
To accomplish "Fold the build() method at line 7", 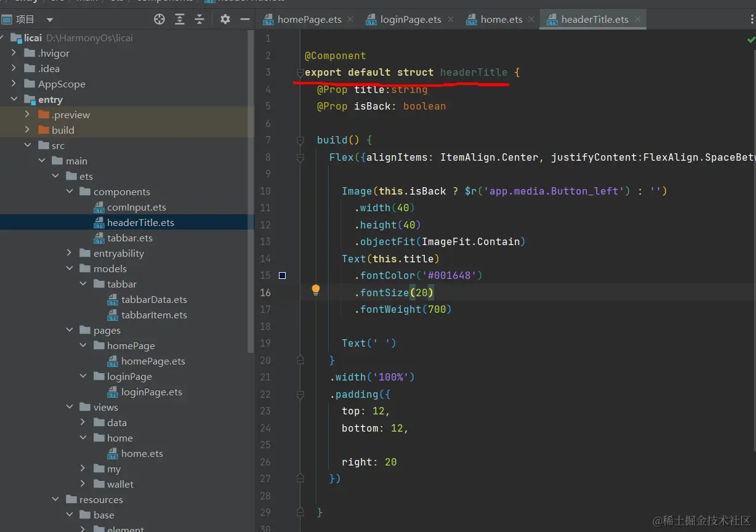I will (300, 140).
